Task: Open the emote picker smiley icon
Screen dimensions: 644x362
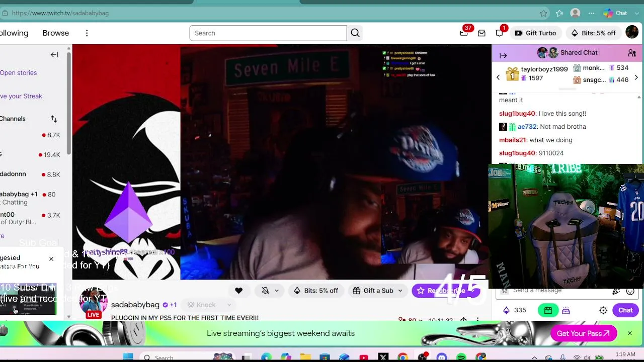Action: 630,291
